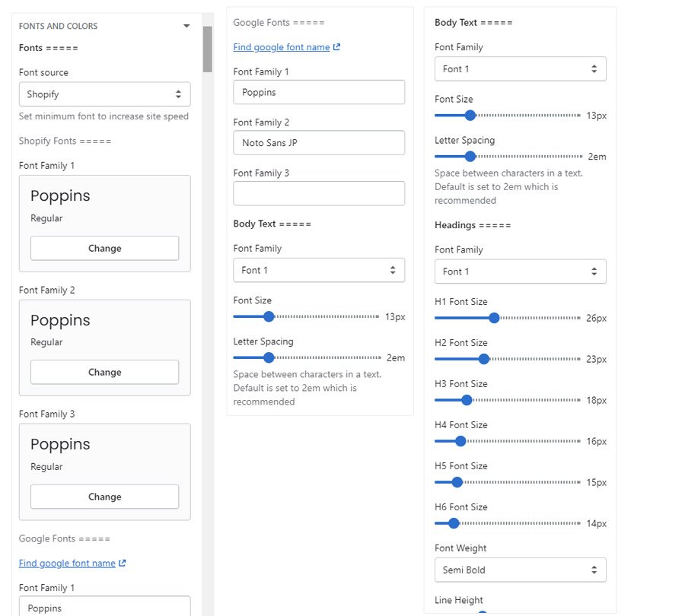The width and height of the screenshot is (685, 616).
Task: Edit the Noto Sans JP font field
Action: pyautogui.click(x=319, y=143)
